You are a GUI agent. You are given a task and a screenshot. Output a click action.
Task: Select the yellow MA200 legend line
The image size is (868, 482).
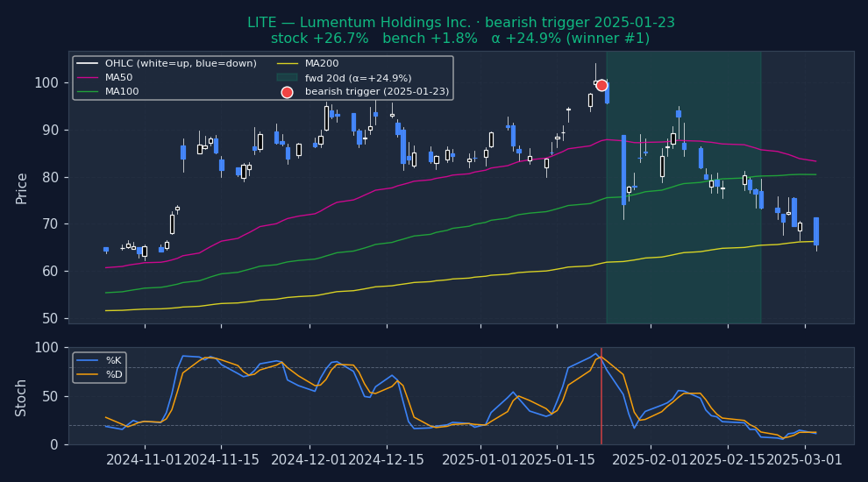pos(287,64)
